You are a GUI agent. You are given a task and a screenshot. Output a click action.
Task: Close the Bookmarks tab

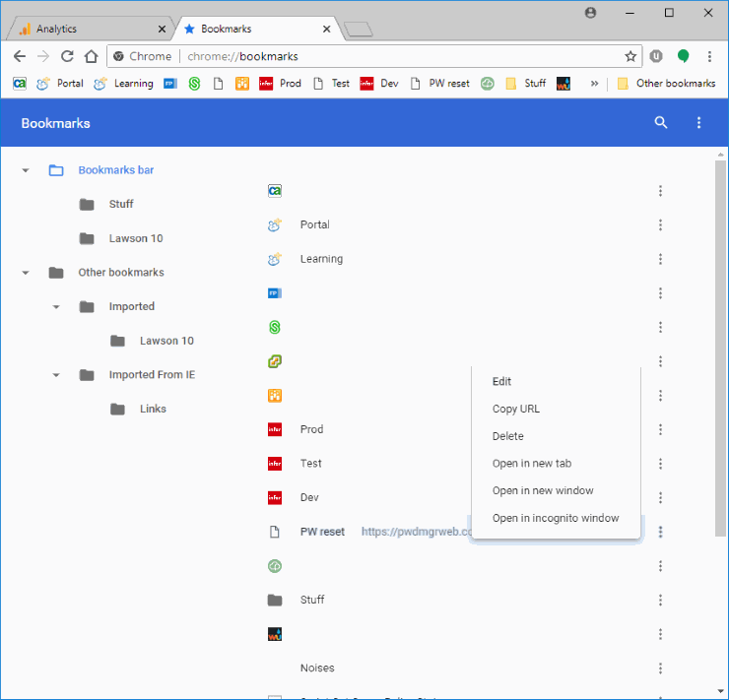pyautogui.click(x=326, y=29)
